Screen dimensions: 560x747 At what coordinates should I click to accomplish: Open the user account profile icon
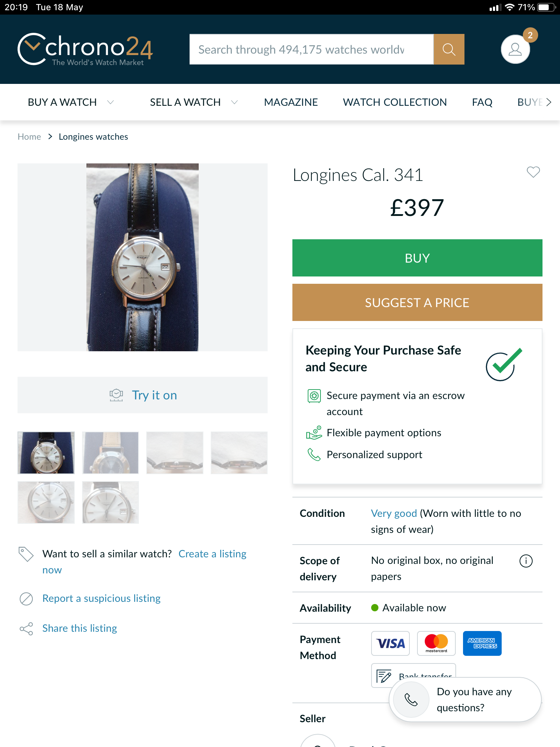[x=515, y=49]
